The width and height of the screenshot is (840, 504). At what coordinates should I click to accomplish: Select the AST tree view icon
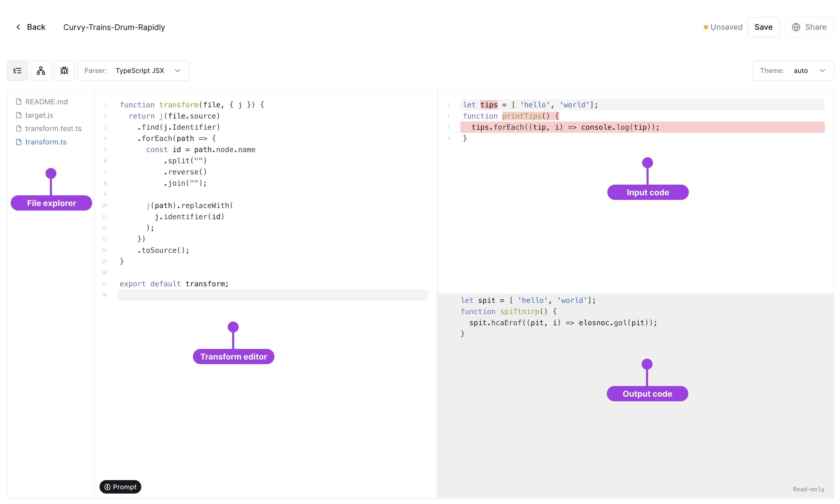point(41,70)
